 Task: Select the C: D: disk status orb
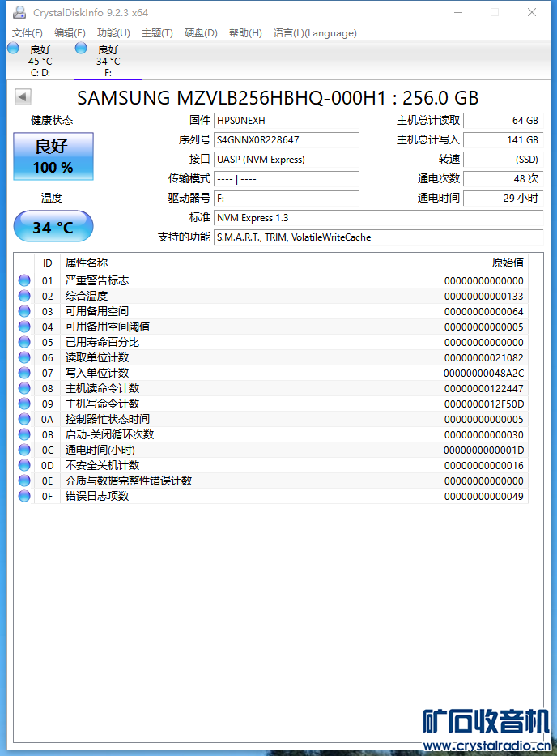click(14, 49)
